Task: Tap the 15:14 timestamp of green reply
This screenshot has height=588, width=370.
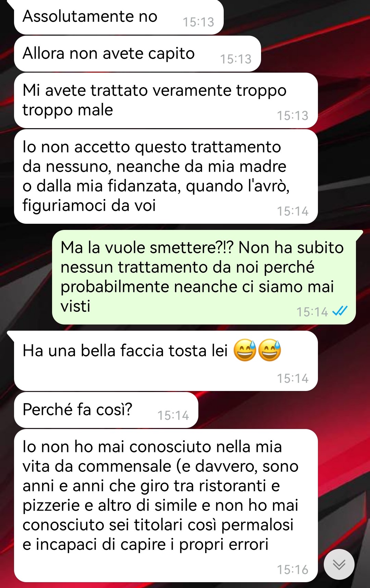Action: point(312,312)
